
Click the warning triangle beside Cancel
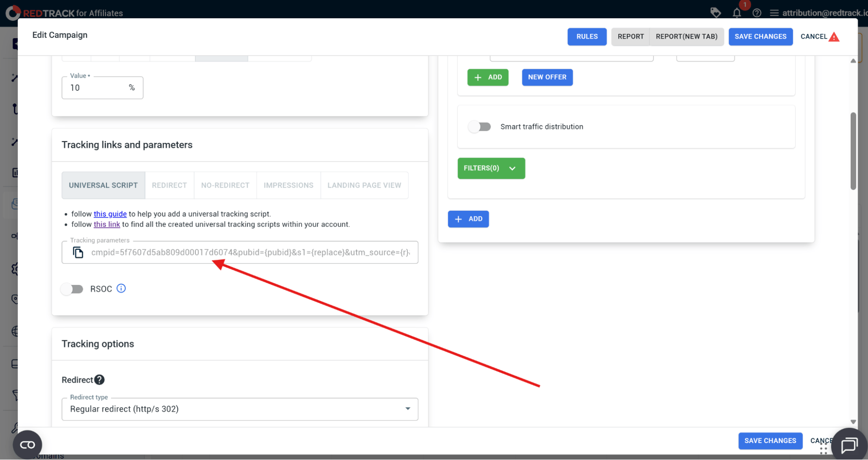tap(834, 37)
